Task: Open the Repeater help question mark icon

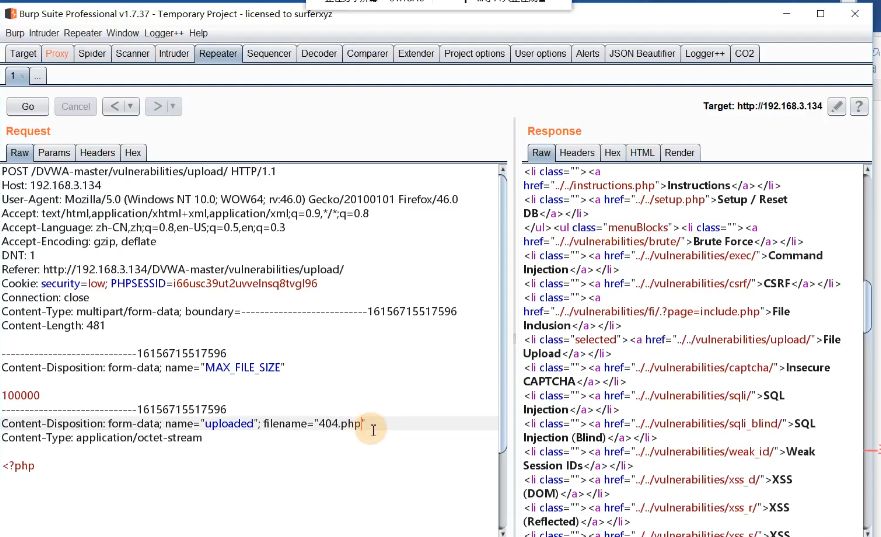Action: tap(858, 106)
